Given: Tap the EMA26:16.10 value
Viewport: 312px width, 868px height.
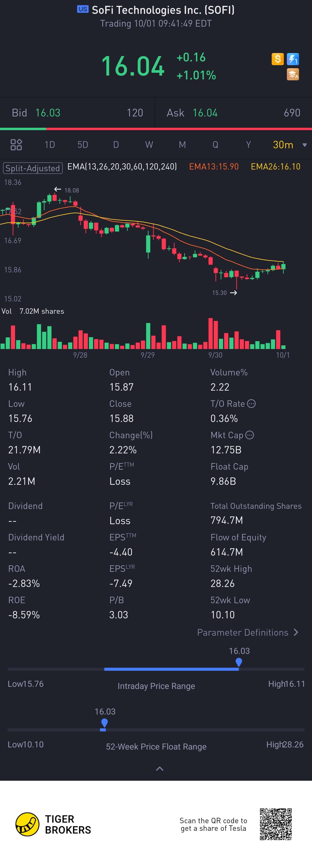Looking at the screenshot, I should click(276, 166).
